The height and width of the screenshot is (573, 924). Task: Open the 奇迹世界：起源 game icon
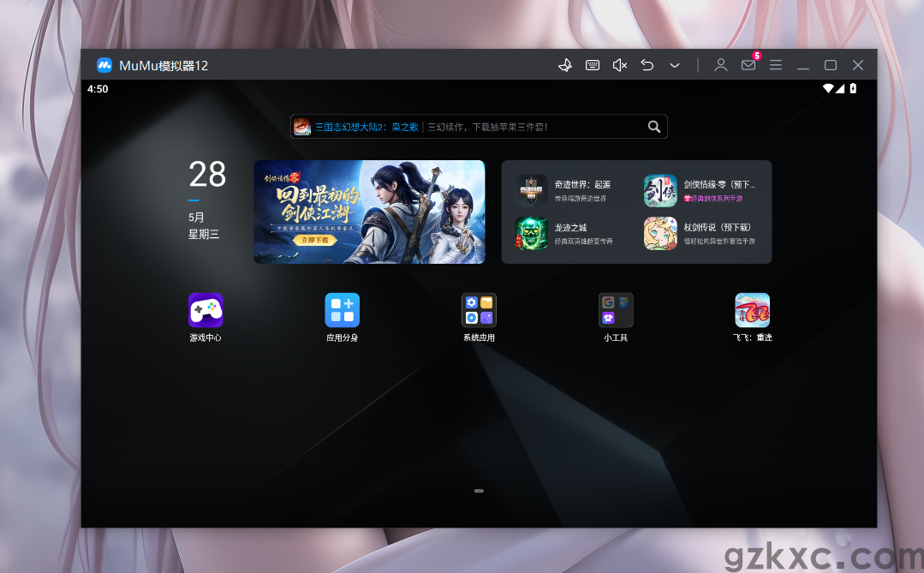(531, 190)
